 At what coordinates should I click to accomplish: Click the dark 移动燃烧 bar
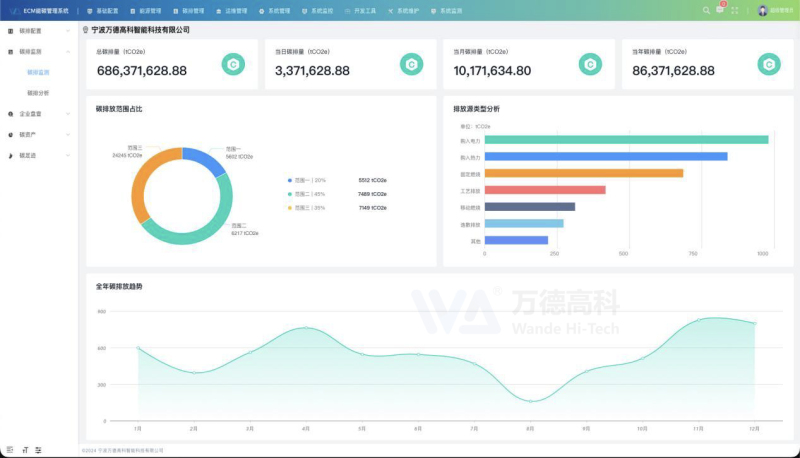point(530,207)
